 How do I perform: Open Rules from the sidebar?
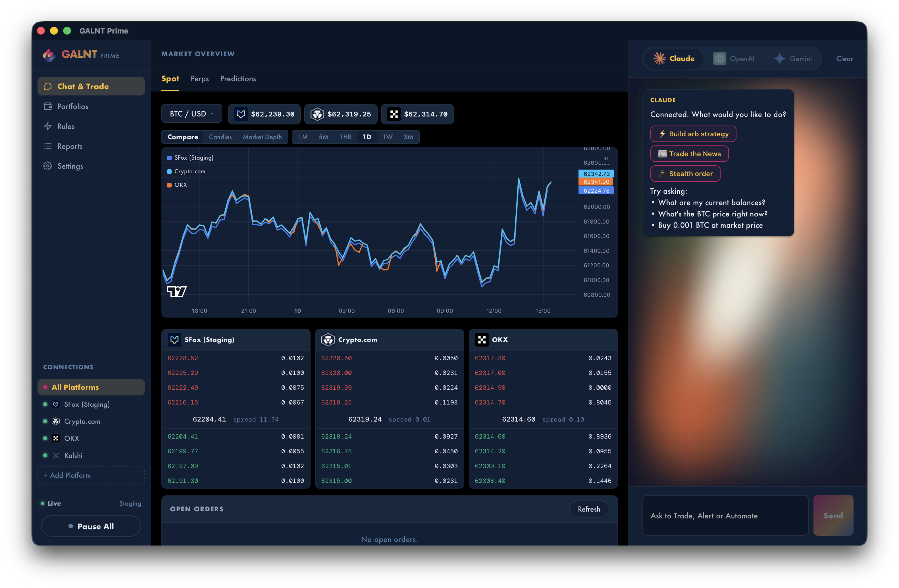(91, 126)
